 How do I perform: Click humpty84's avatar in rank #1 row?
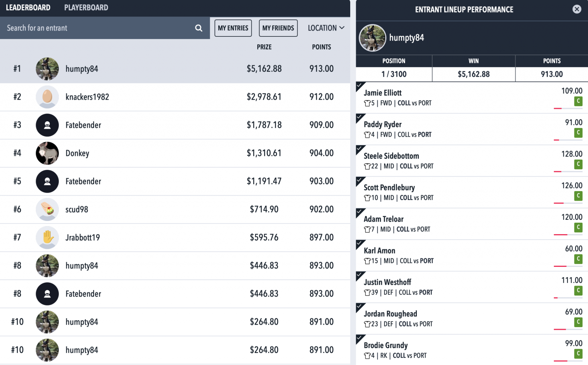tap(47, 69)
